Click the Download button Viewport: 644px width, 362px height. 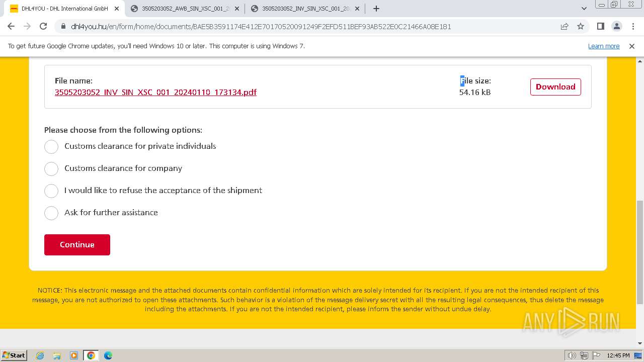(x=555, y=86)
